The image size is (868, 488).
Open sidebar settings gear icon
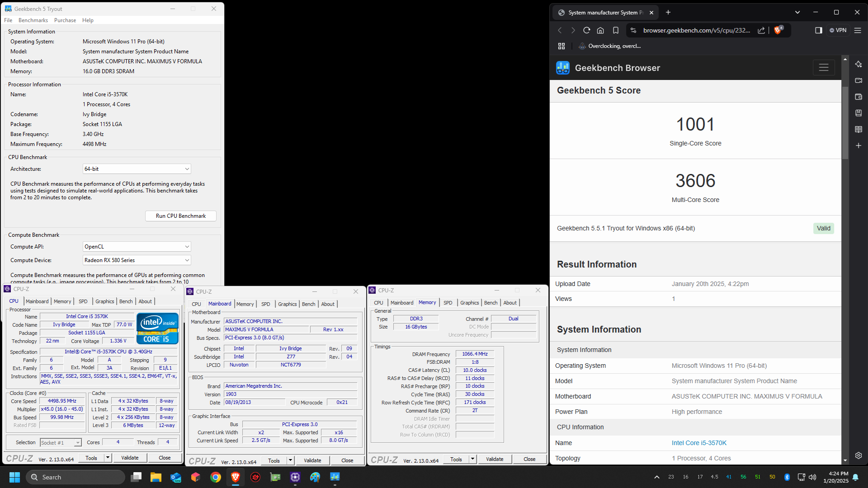click(x=859, y=455)
